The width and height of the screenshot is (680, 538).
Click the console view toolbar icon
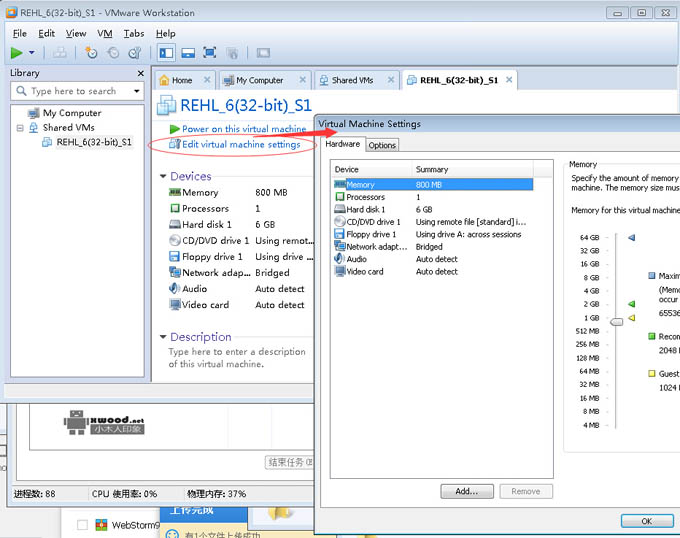coord(263,53)
